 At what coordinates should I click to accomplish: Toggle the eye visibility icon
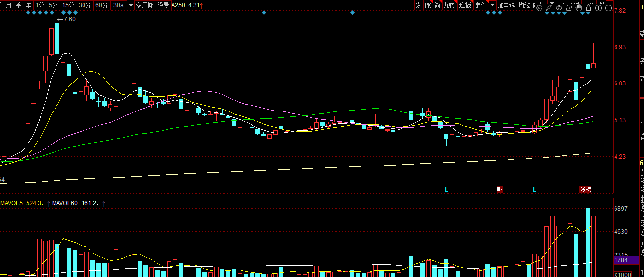pyautogui.click(x=559, y=7)
